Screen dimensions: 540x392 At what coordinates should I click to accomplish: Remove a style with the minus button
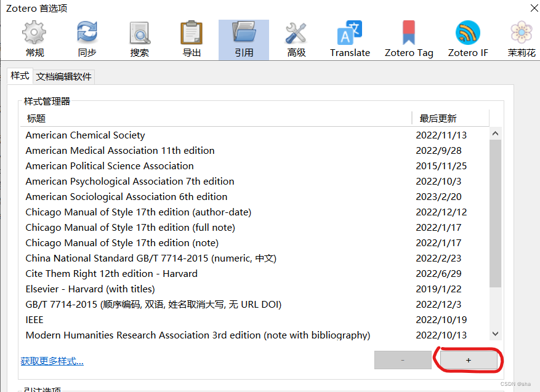click(x=403, y=360)
